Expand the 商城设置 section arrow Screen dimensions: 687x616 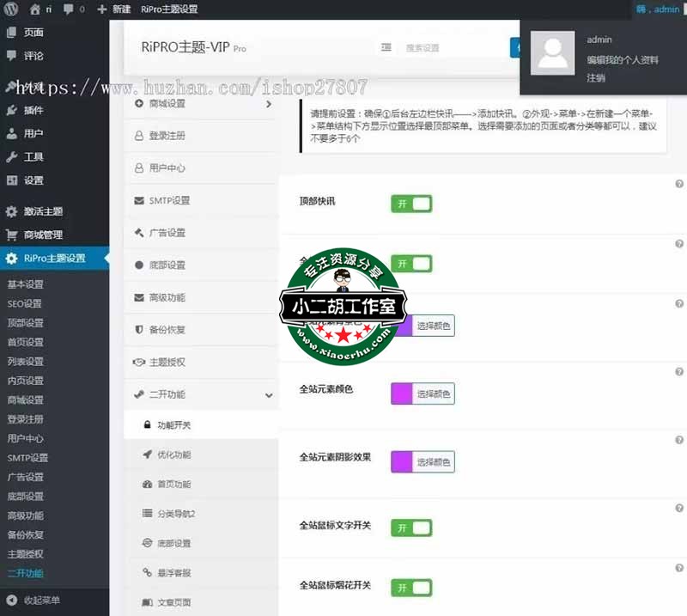tap(269, 104)
